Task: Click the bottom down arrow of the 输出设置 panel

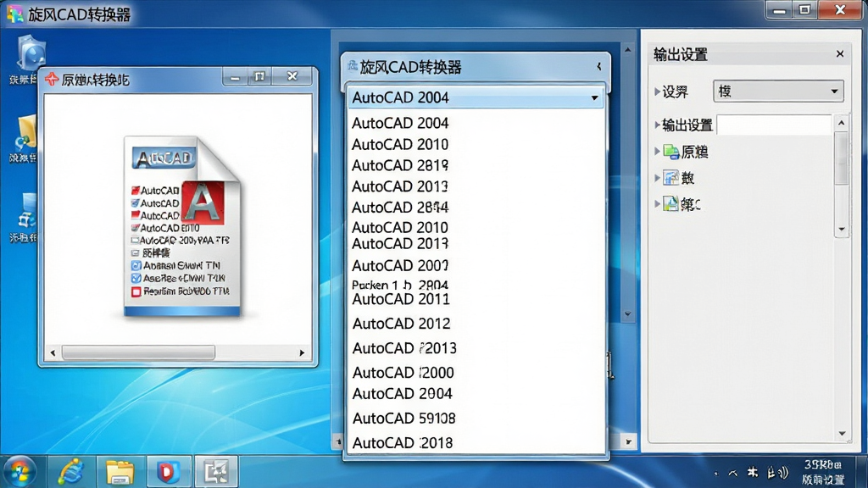Action: [x=842, y=434]
